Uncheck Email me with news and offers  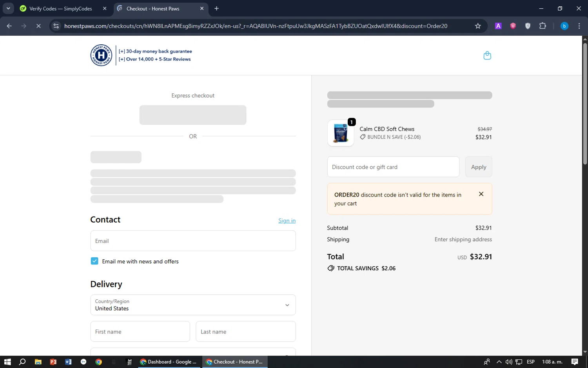tap(94, 261)
